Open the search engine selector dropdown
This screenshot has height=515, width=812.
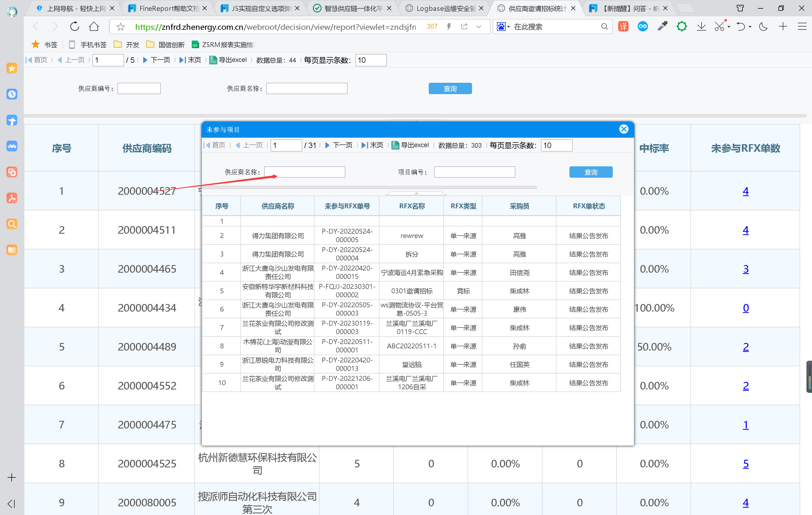[x=503, y=27]
